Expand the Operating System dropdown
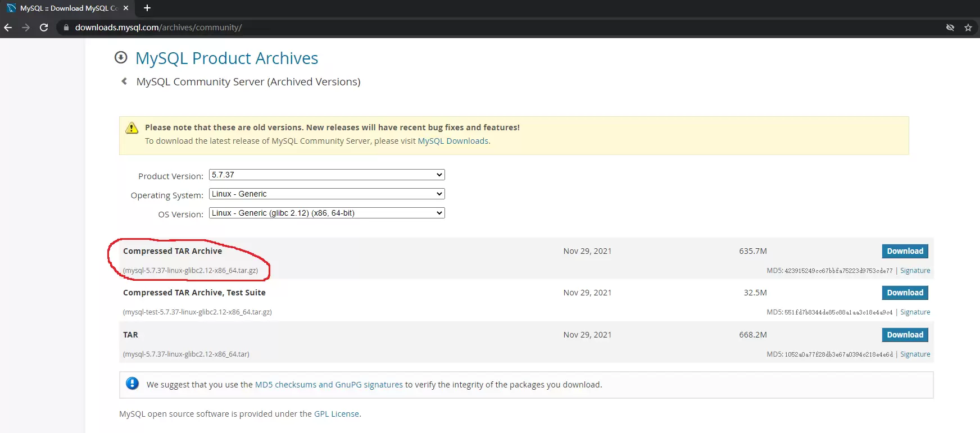This screenshot has height=433, width=980. (326, 194)
